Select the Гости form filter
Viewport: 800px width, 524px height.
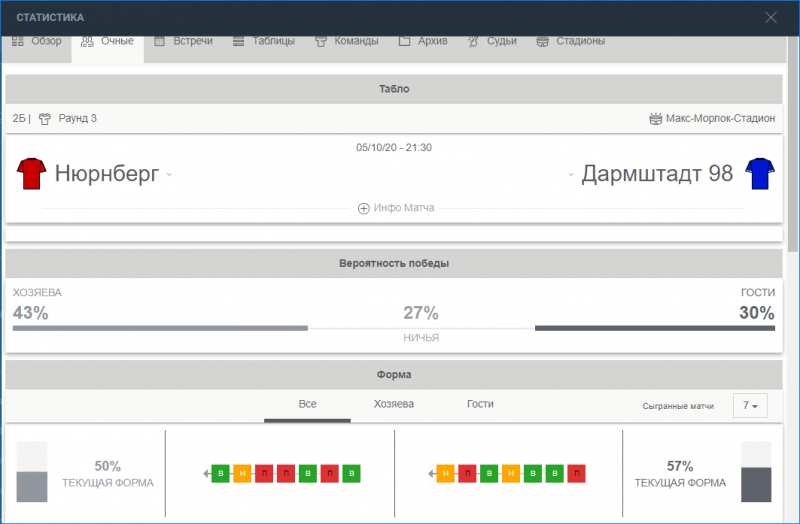pyautogui.click(x=480, y=404)
